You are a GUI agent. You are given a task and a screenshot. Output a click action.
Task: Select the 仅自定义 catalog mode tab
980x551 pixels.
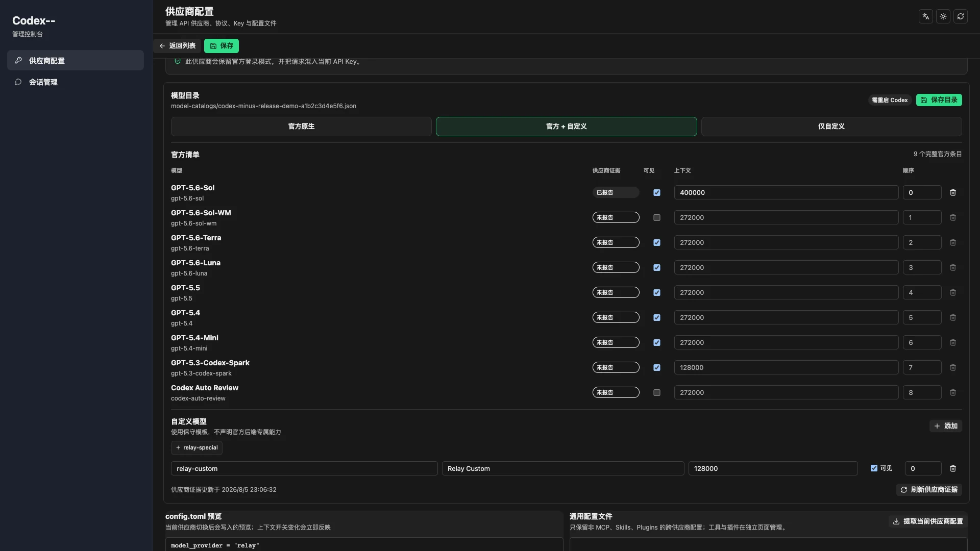[x=831, y=127]
